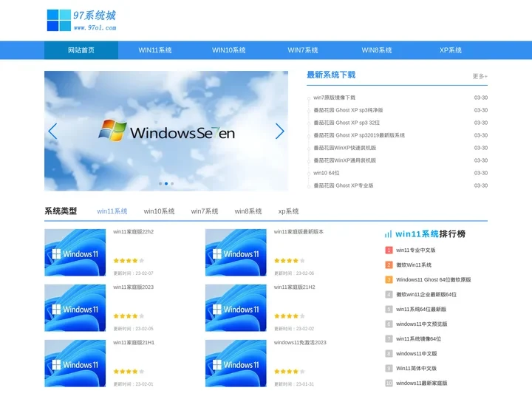
Task: Click the bar chart icon beside win11系统排行榜
Action: [x=388, y=234]
